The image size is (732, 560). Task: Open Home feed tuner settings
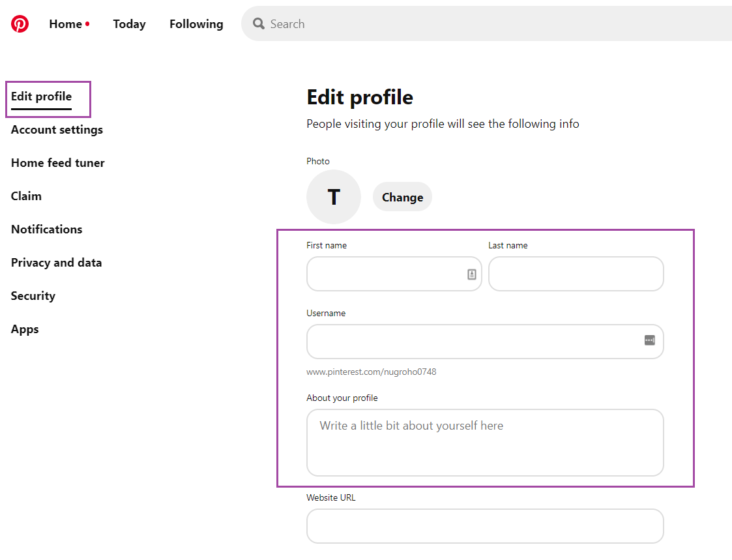pyautogui.click(x=57, y=163)
